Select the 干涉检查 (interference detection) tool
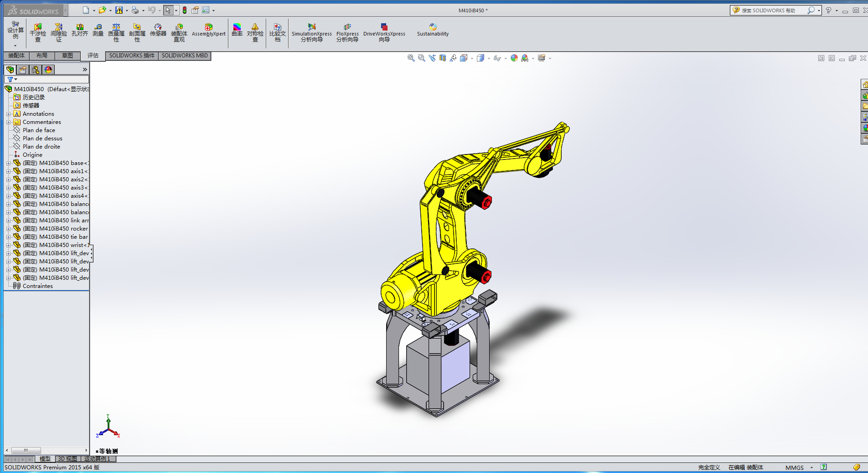Screen dimensions: 868x473 38,32
